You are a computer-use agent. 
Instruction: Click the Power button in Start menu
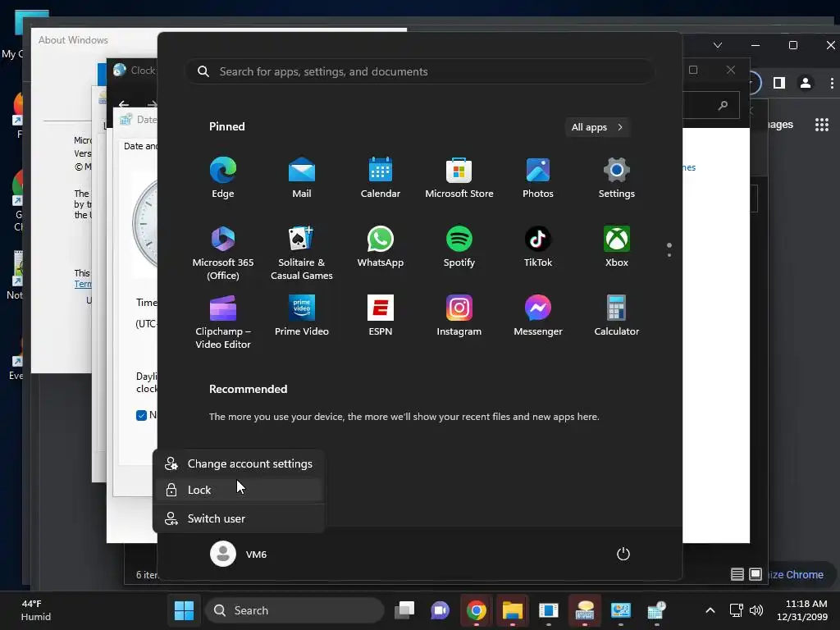click(x=623, y=554)
